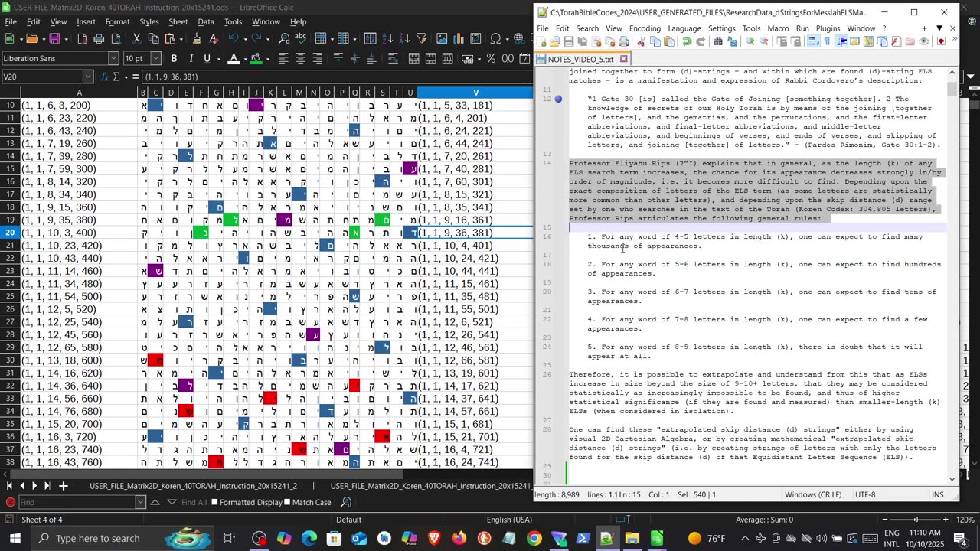The image size is (980, 551).
Task: Click the Cut scissors icon in Calc
Action: [136, 38]
